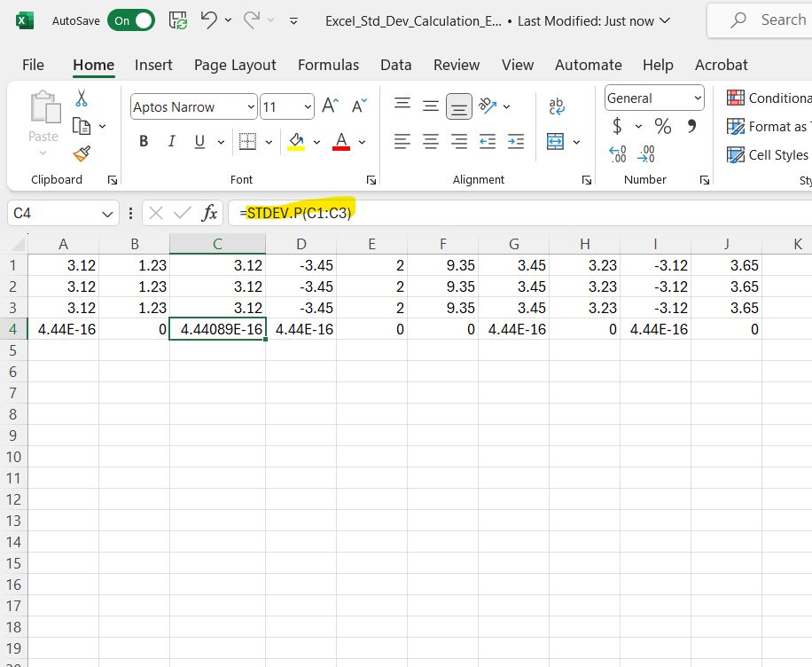812x667 pixels.
Task: Open the Name Box C4 dropdown
Action: coord(107,214)
